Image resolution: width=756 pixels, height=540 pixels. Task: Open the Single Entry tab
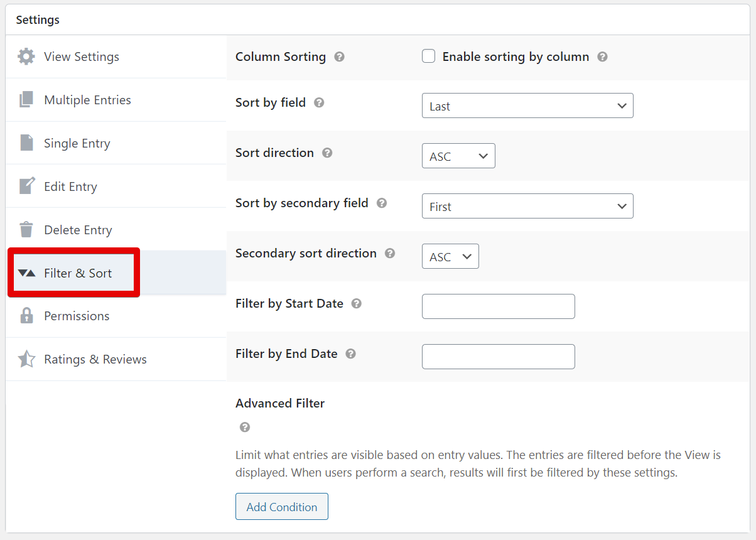(x=116, y=143)
